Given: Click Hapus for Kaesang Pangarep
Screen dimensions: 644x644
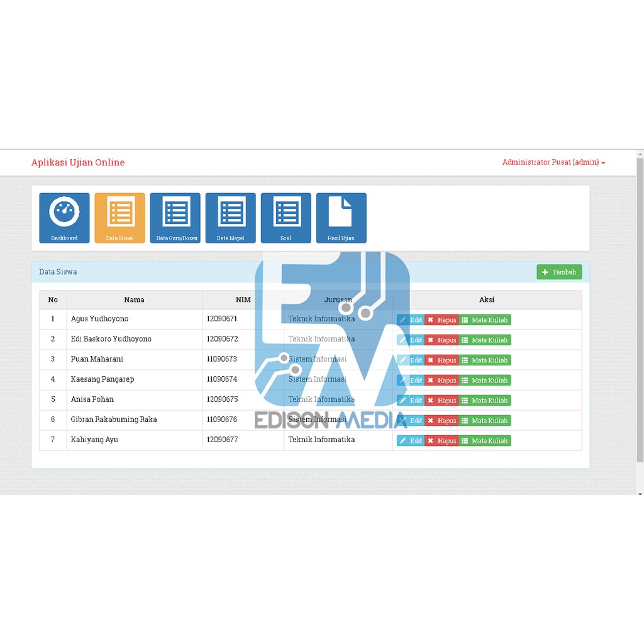Looking at the screenshot, I should pyautogui.click(x=441, y=380).
